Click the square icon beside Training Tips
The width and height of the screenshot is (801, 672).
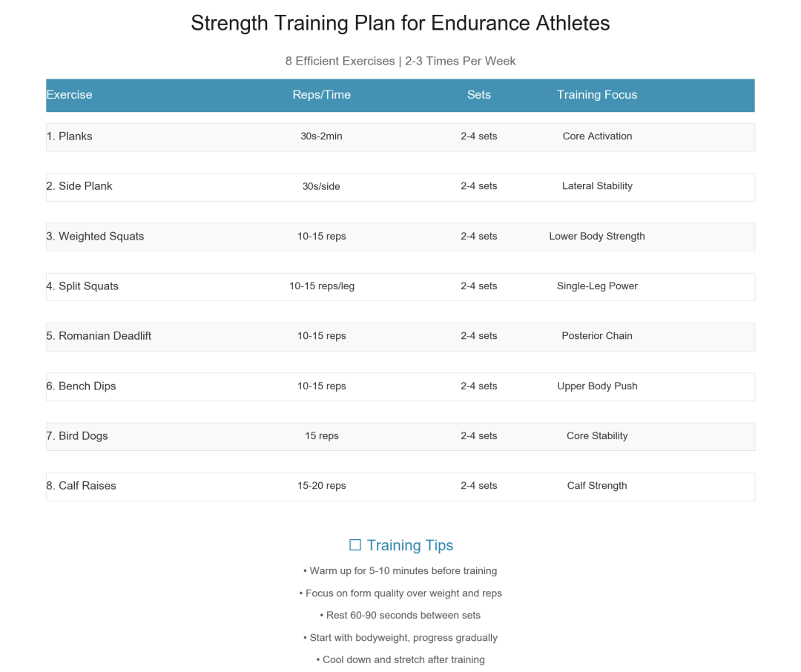click(x=355, y=546)
